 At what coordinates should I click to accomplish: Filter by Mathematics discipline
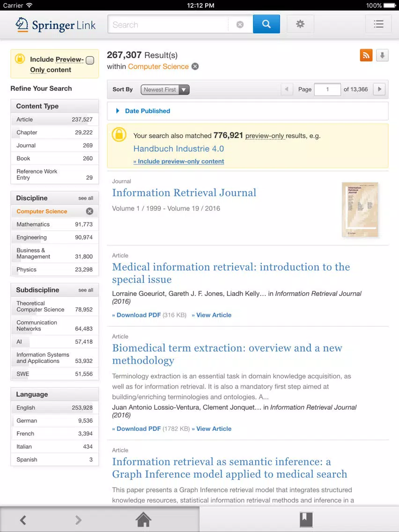tap(55, 224)
